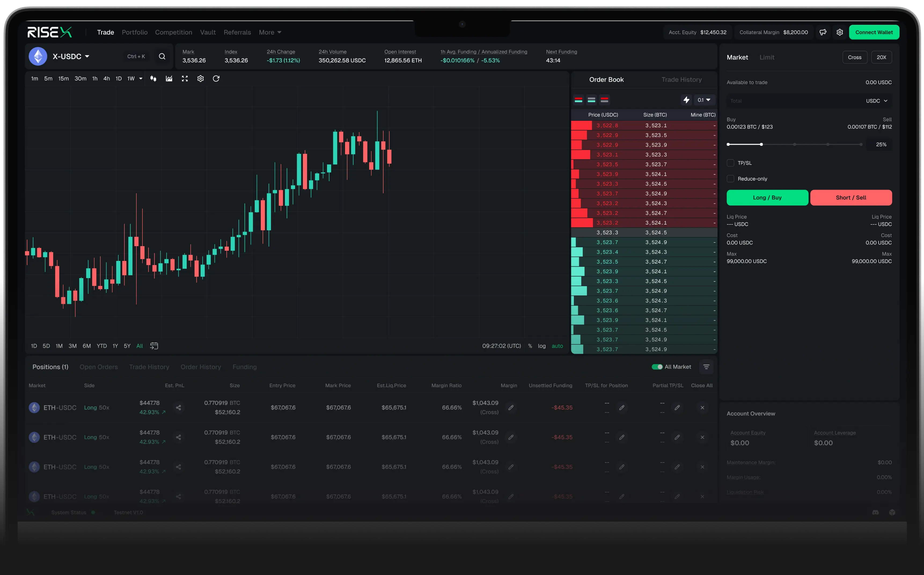Select the candlestick chart type icon
924x575 pixels.
click(153, 79)
